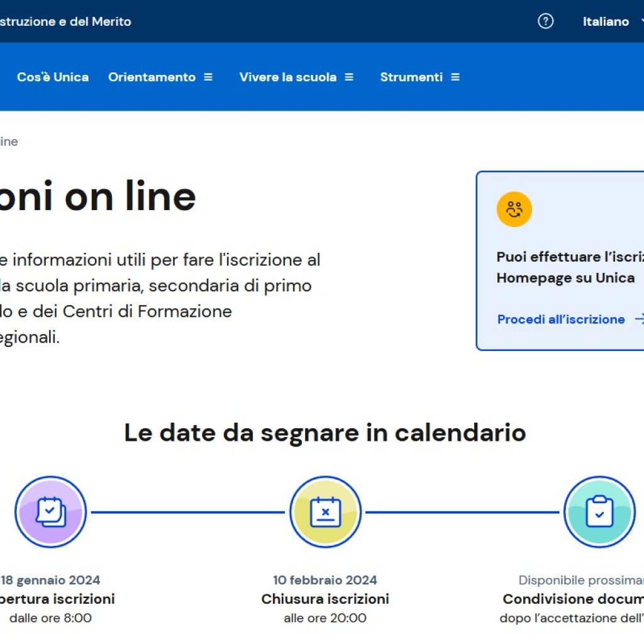Screen dimensions: 644x644
Task: Click the help question mark icon
Action: click(x=545, y=21)
